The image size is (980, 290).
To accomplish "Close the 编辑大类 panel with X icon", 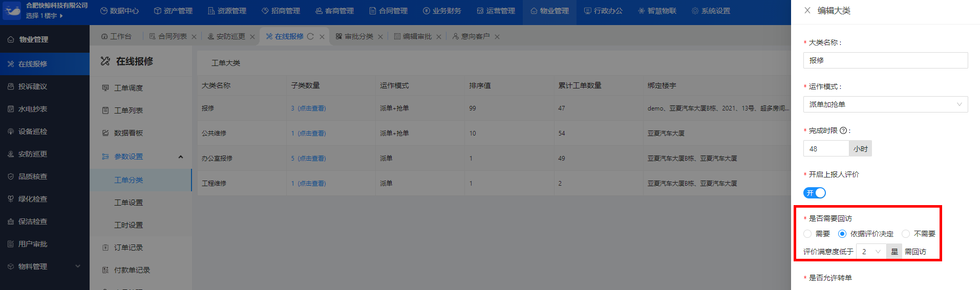I will (807, 10).
